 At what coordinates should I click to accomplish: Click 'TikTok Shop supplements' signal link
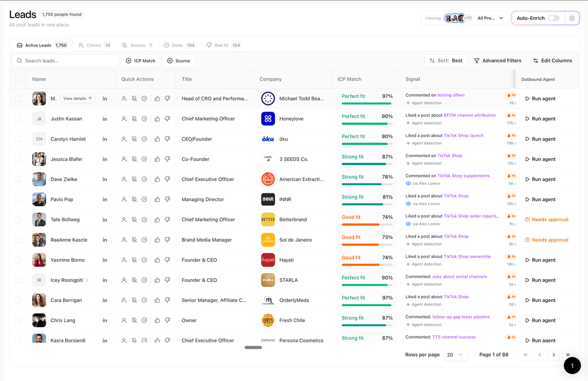pyautogui.click(x=463, y=176)
